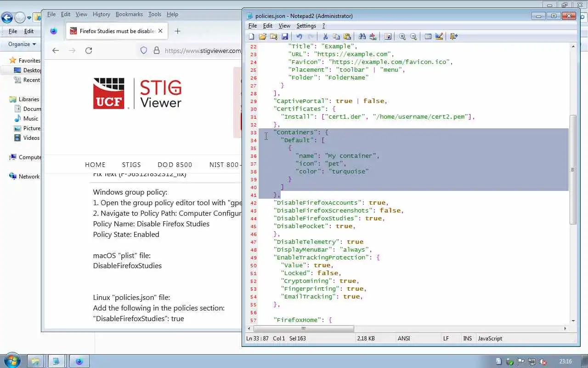This screenshot has width=588, height=368.
Task: Open the Settings menu in Notepad2
Action: [306, 26]
